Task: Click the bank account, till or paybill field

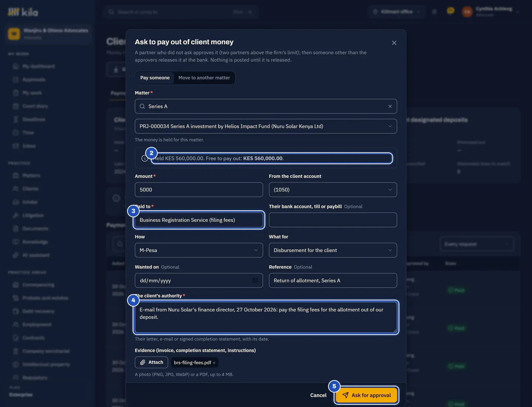Action: (333, 220)
